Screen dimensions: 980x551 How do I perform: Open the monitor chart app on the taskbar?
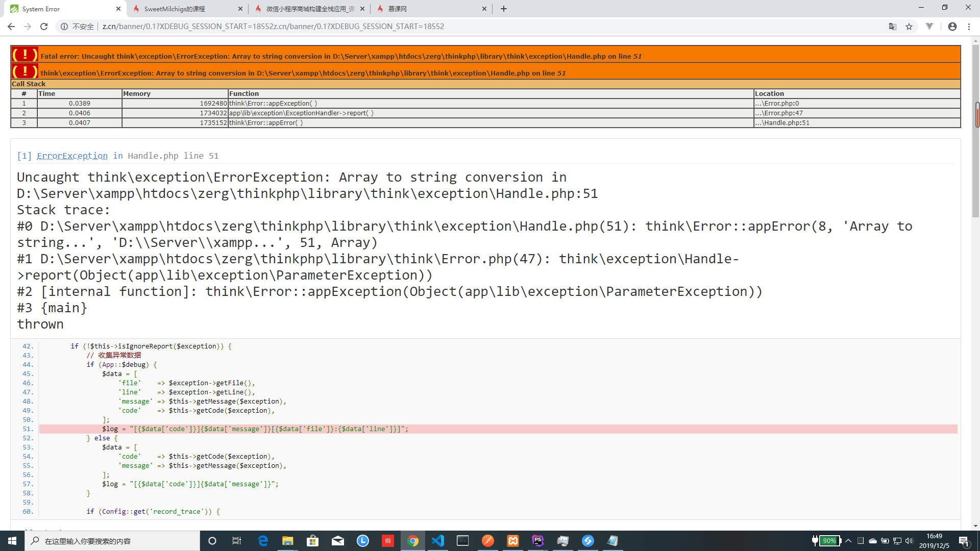click(563, 541)
